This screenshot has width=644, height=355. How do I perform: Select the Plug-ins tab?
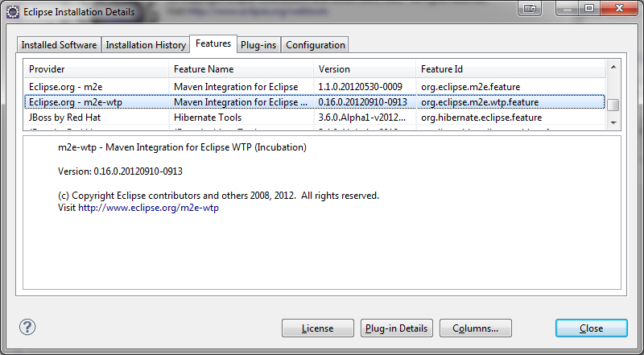tap(258, 45)
